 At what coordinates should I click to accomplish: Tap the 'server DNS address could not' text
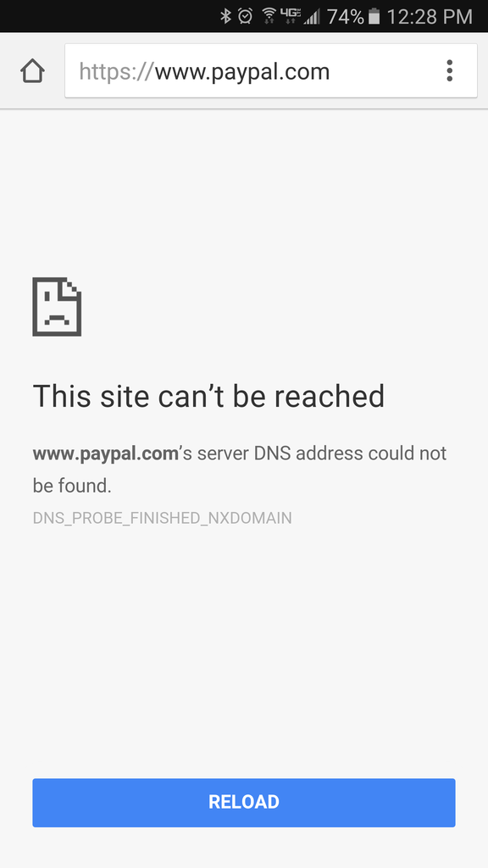321,453
